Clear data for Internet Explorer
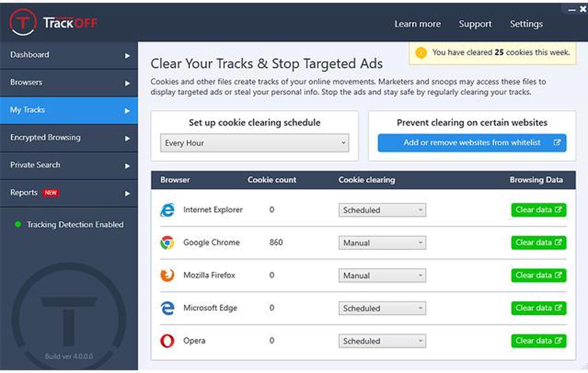Screen dimensions: 588x373 tap(538, 210)
